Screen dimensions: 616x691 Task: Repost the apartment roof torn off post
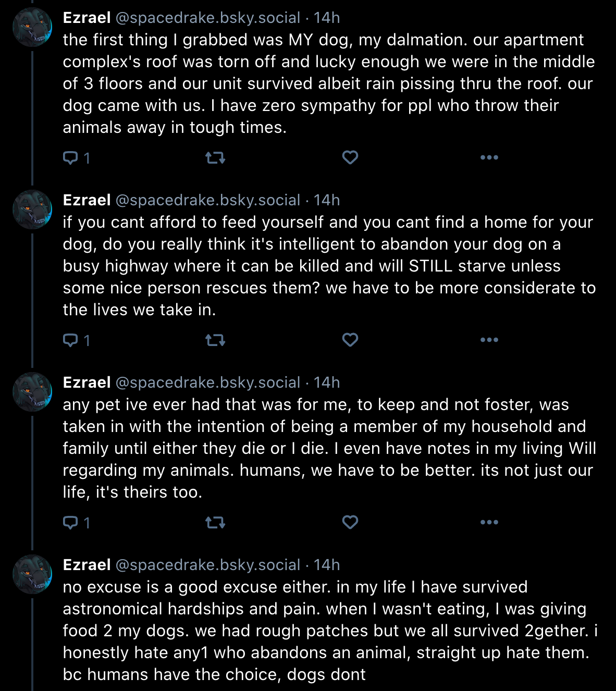click(215, 157)
